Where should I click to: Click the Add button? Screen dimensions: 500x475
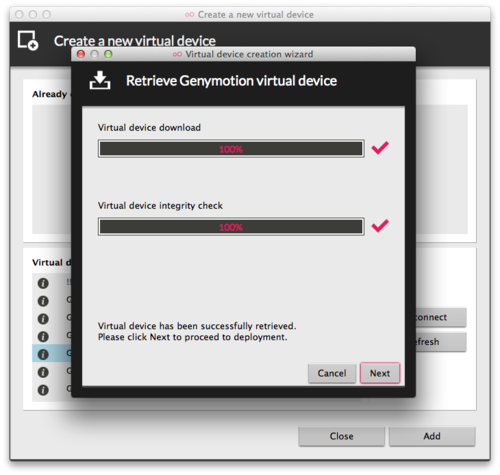pos(432,436)
